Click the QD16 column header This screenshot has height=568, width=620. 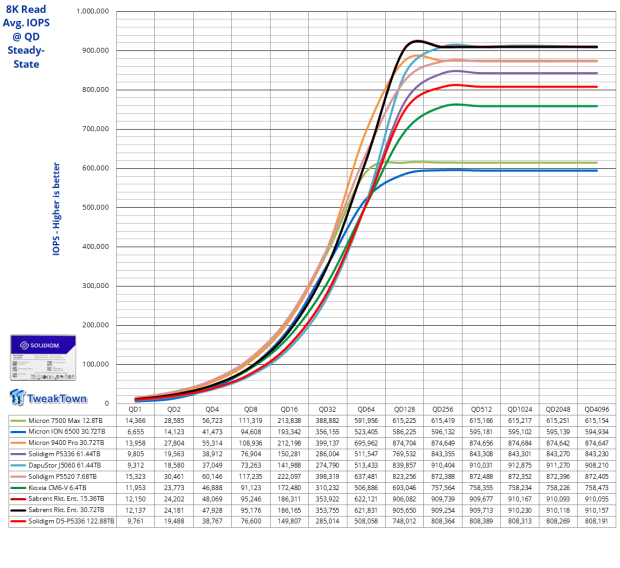pyautogui.click(x=289, y=409)
